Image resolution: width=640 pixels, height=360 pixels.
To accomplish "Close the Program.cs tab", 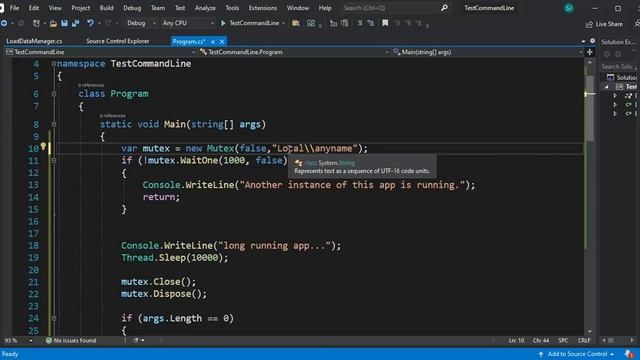I will [222, 42].
